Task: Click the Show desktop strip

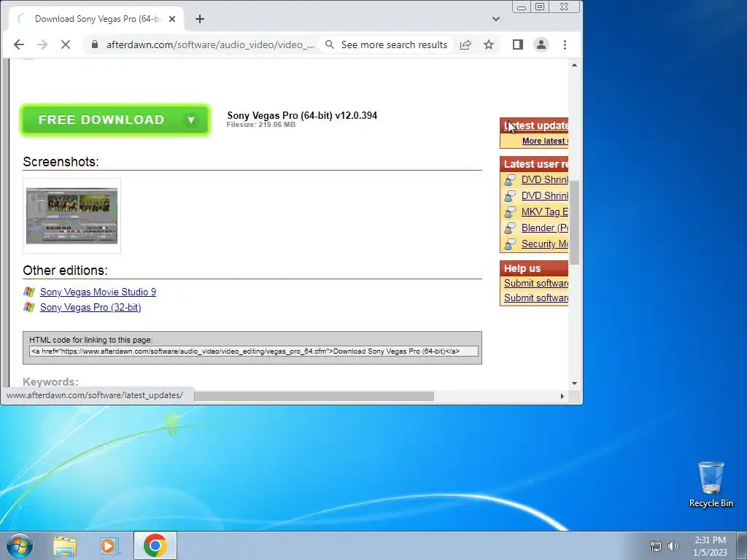Action: 742,545
